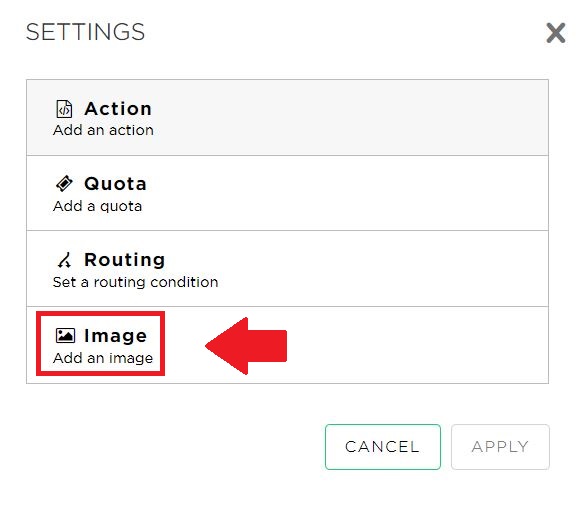Choose 'Add an image' option
583x506 pixels.
[x=103, y=358]
